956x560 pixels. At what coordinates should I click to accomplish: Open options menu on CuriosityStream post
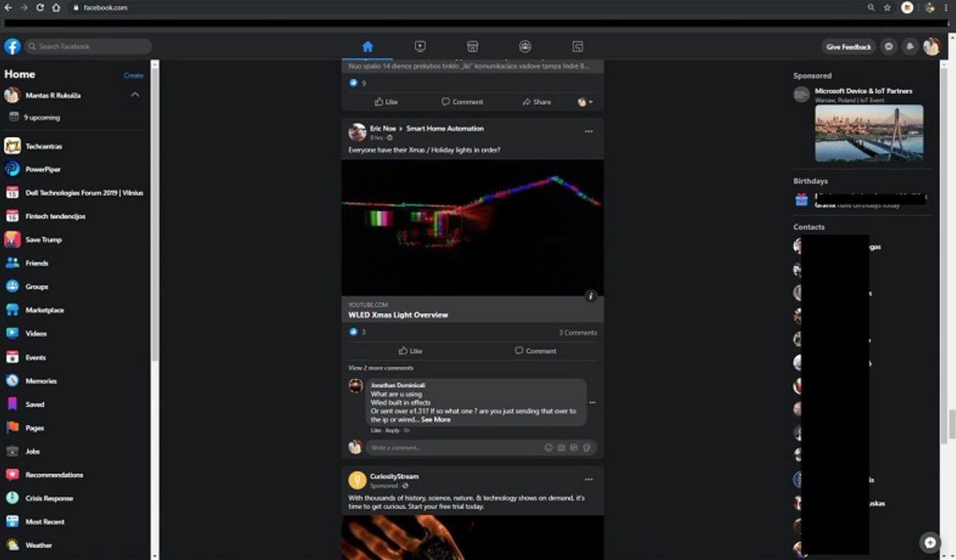(589, 480)
